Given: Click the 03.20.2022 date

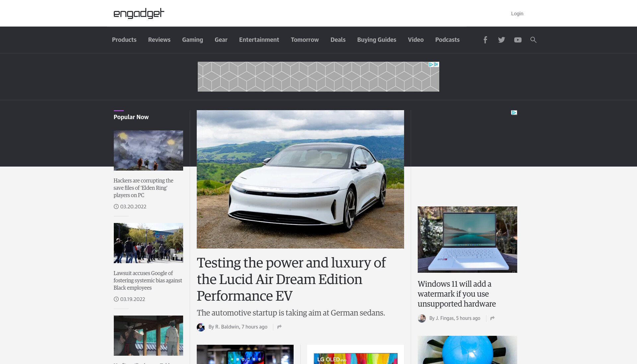Looking at the screenshot, I should click(133, 206).
